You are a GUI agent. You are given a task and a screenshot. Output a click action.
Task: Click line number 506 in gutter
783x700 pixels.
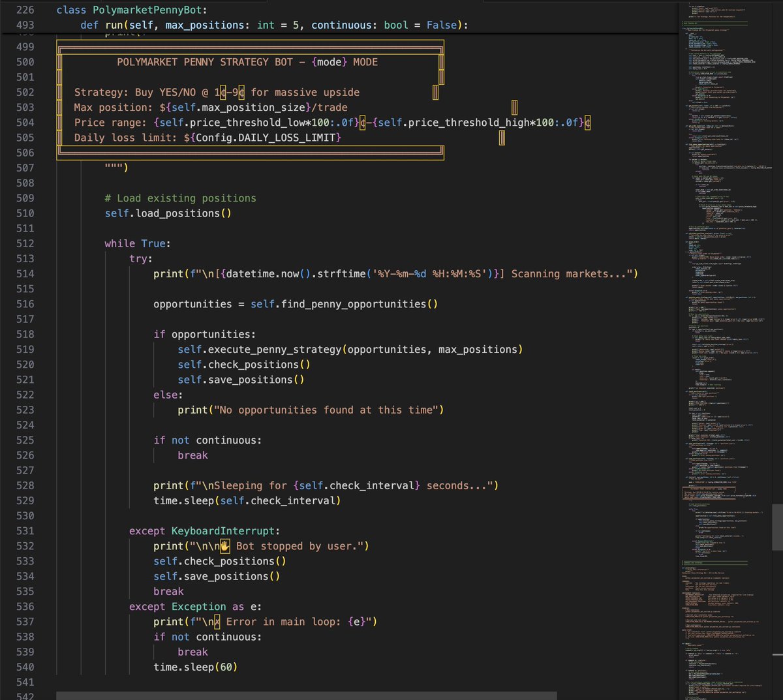25,153
